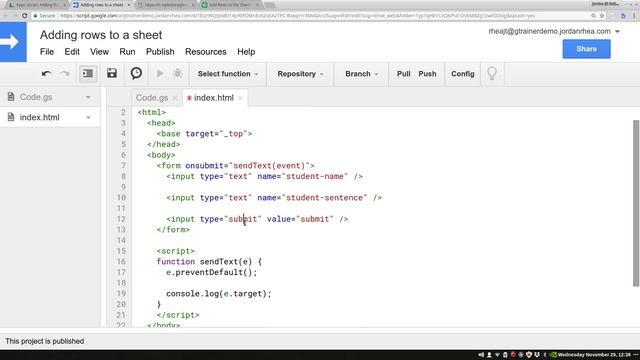The image size is (640, 360).
Task: Close the index.html editor tab
Action: click(240, 98)
